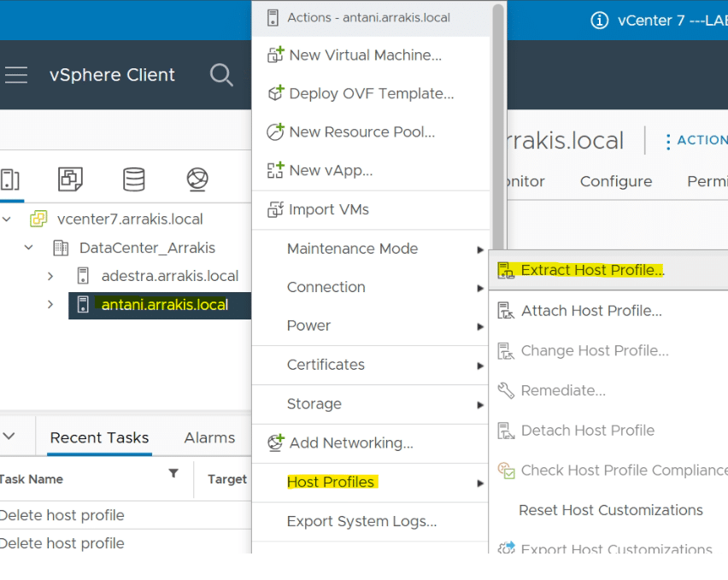Image resolution: width=728 pixels, height=580 pixels.
Task: Open the Configure tab
Action: pyautogui.click(x=616, y=181)
